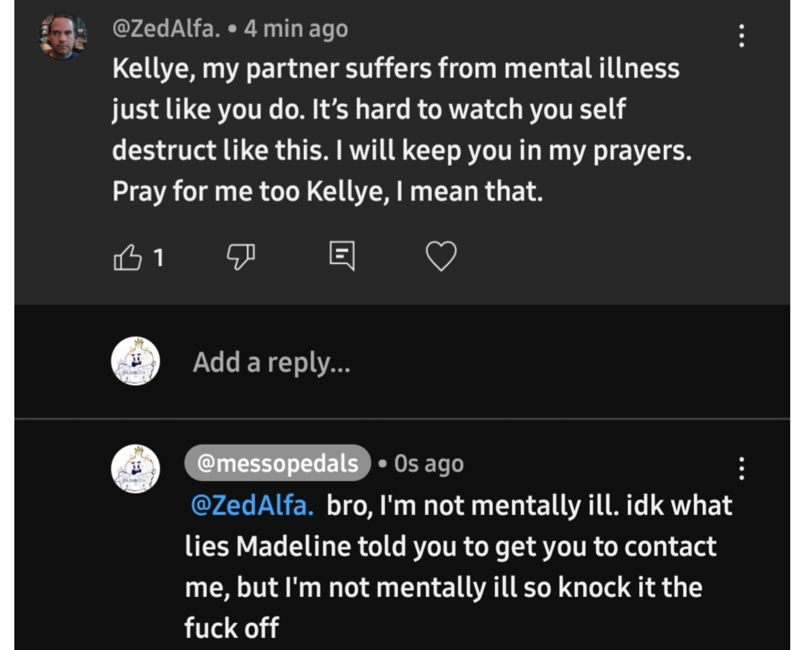
Task: Tap your avatar beside Add a reply
Action: coord(136,361)
